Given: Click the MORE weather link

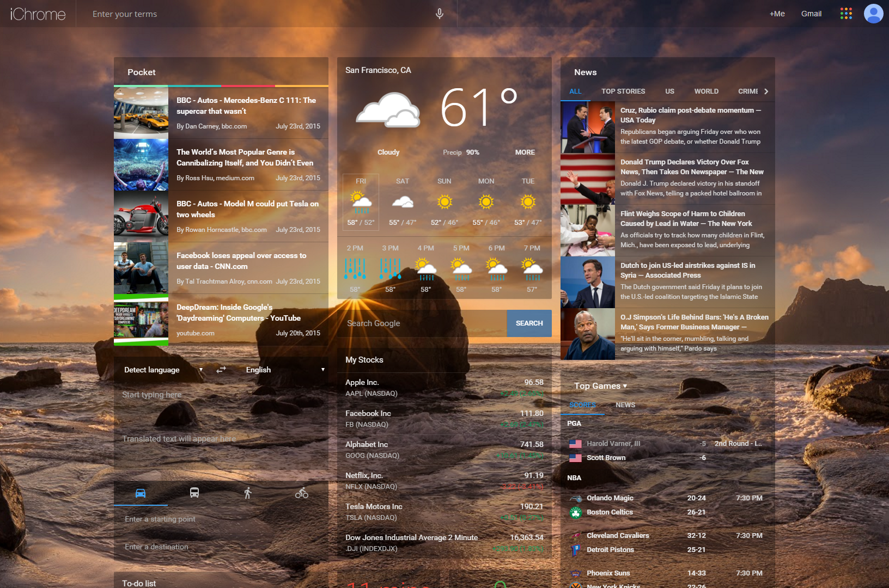Looking at the screenshot, I should 525,152.
